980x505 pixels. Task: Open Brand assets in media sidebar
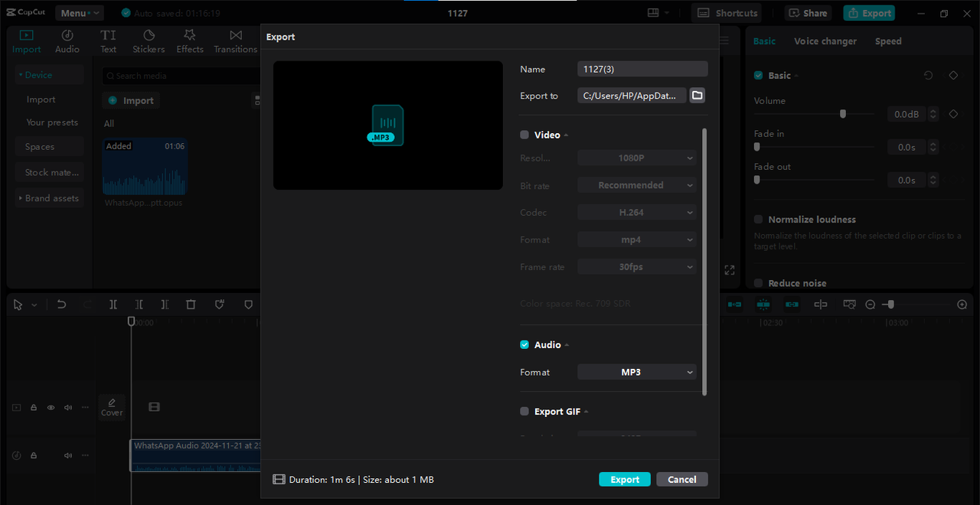49,198
